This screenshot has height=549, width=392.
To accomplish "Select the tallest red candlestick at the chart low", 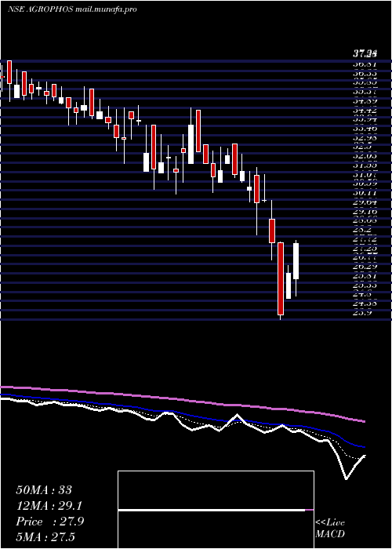I will tap(281, 278).
